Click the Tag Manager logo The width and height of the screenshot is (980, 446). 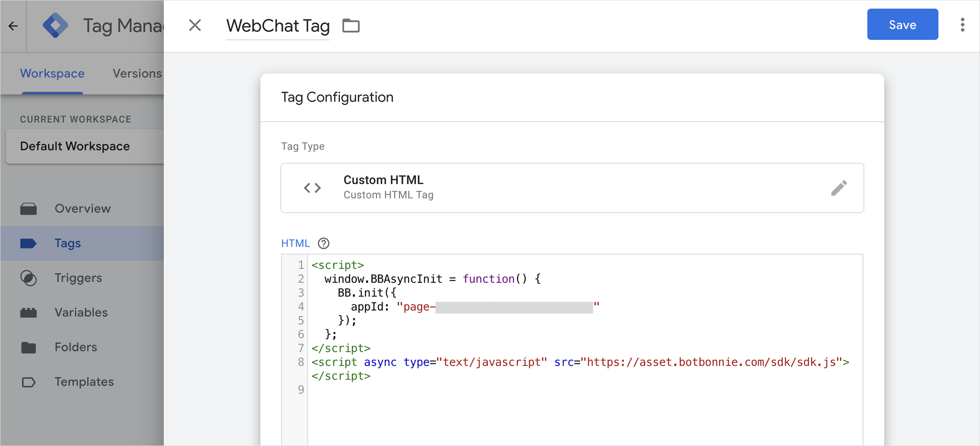coord(55,26)
